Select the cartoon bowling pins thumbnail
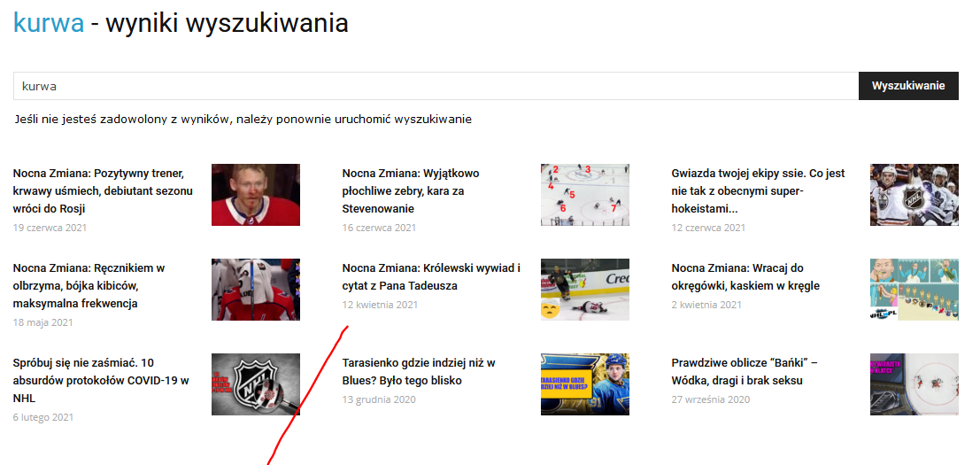The image size is (980, 465). pos(914,290)
